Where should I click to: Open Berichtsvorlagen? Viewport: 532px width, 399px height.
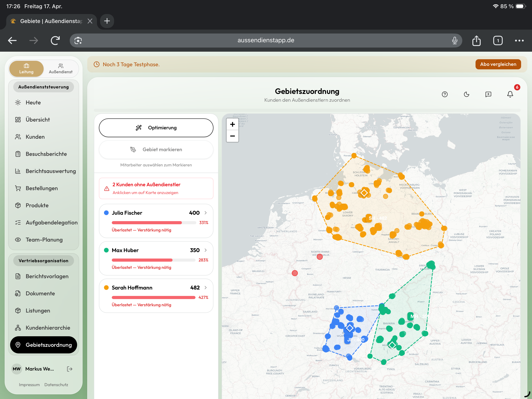point(44,276)
